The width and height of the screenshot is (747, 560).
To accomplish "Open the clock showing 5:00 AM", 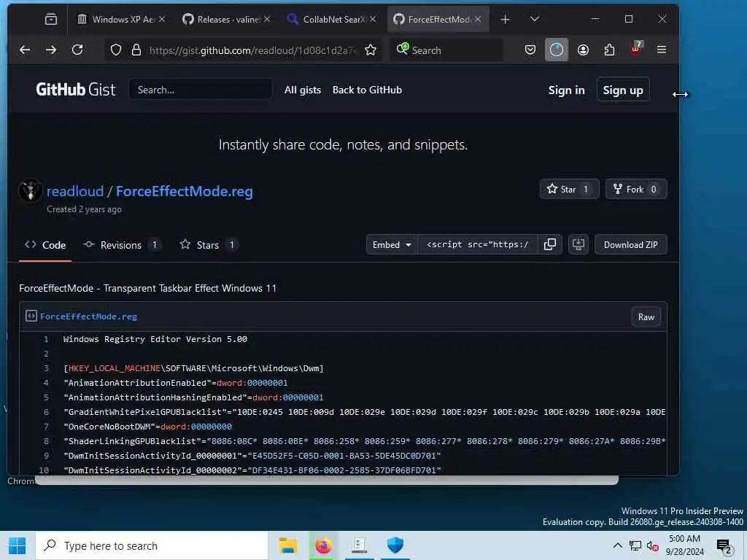I will (684, 545).
